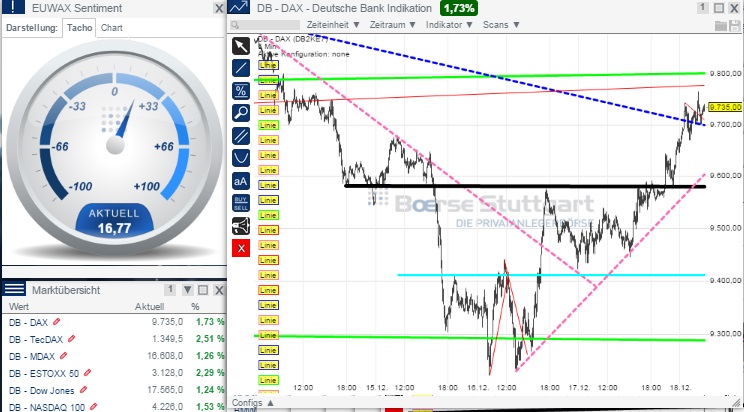This screenshot has height=412, width=744.
Task: Select the text annotation tool
Action: point(240,181)
